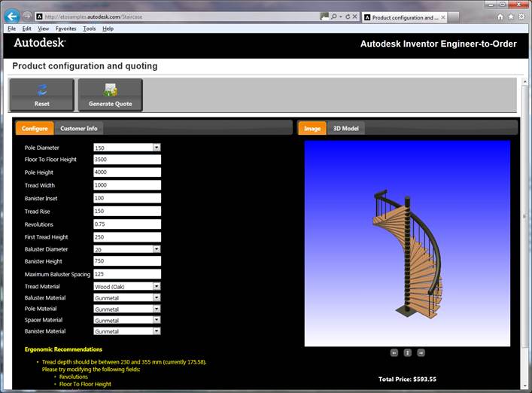Expand the Pole Material dropdown
The height and width of the screenshot is (393, 532).
point(157,309)
